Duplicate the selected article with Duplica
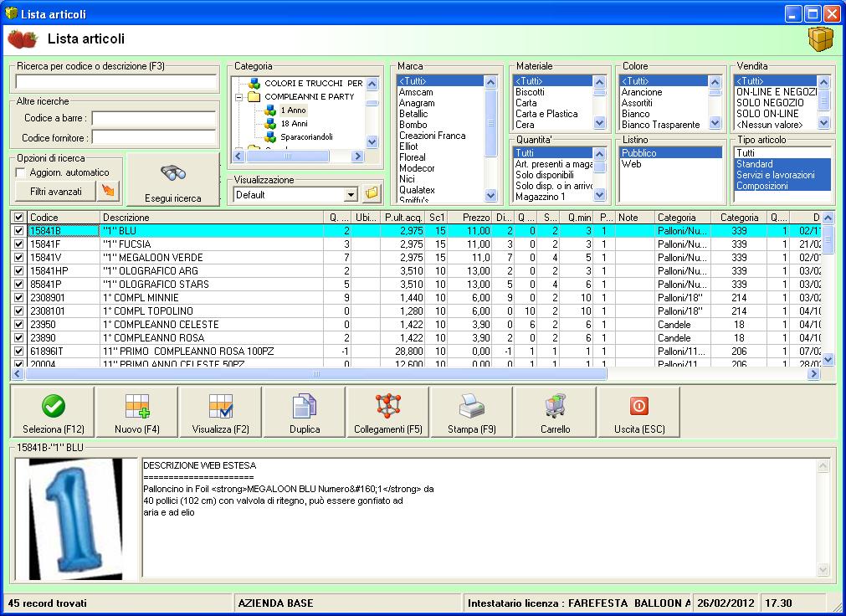This screenshot has width=846, height=616. click(x=305, y=413)
